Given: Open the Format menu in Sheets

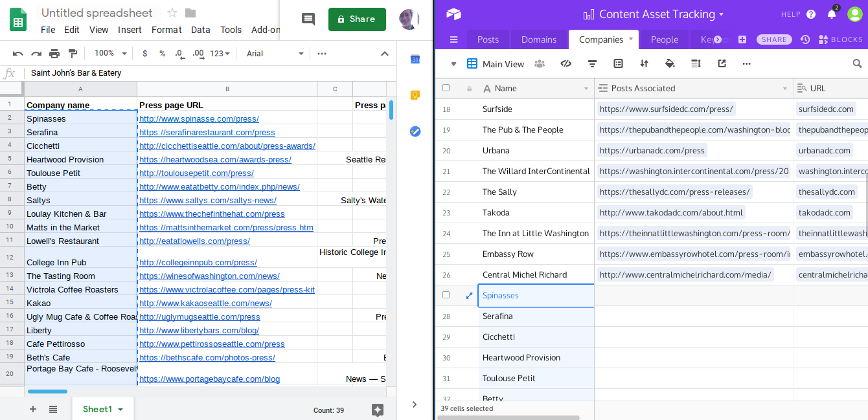Looking at the screenshot, I should click(x=166, y=30).
